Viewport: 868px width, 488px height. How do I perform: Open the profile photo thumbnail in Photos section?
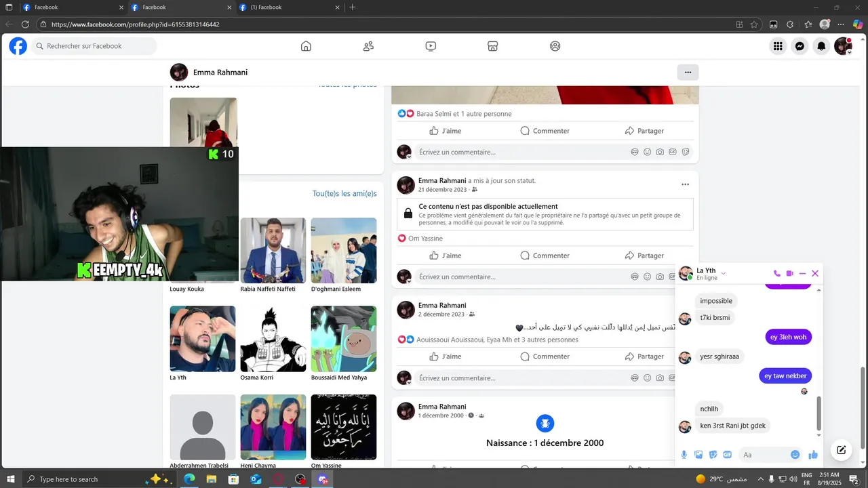pos(203,122)
